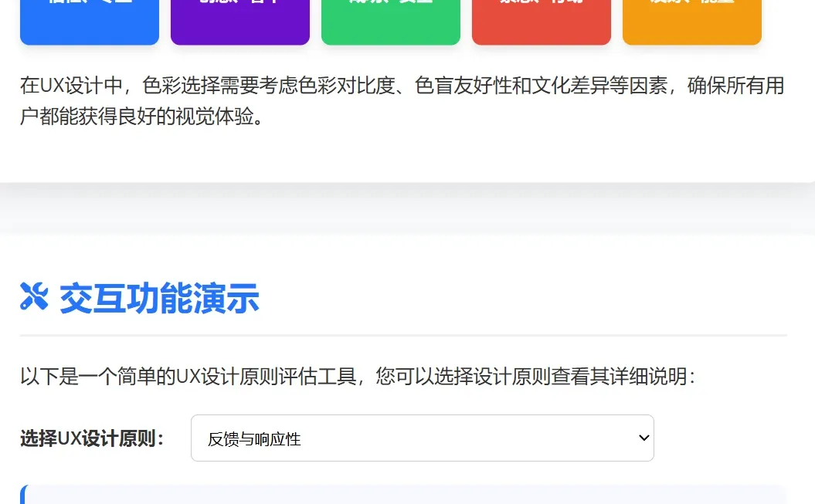Click the chevron arrow on the principle selector

(643, 438)
